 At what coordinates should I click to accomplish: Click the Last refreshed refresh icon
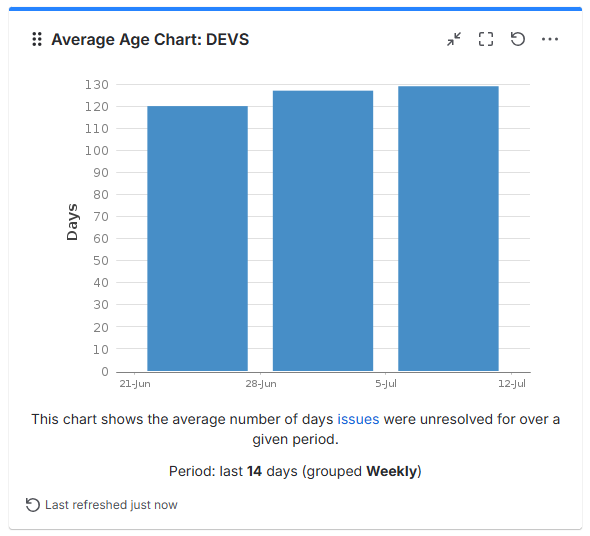[x=33, y=505]
